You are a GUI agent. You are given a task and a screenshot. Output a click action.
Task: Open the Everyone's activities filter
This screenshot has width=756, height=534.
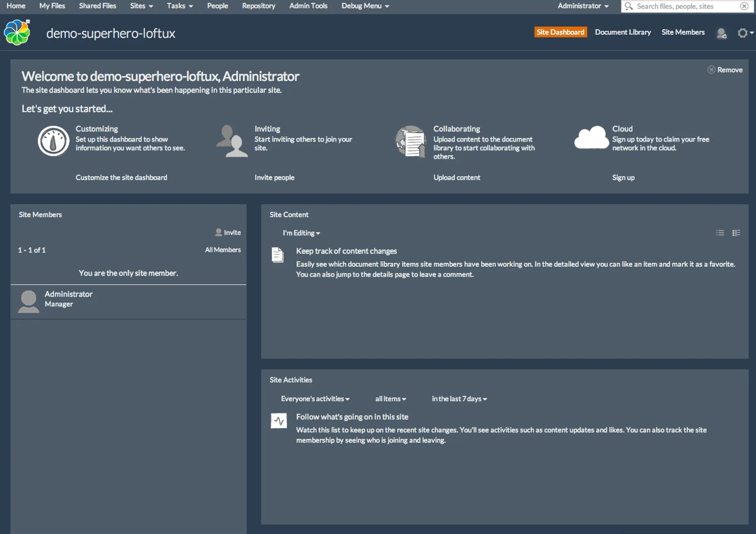315,399
